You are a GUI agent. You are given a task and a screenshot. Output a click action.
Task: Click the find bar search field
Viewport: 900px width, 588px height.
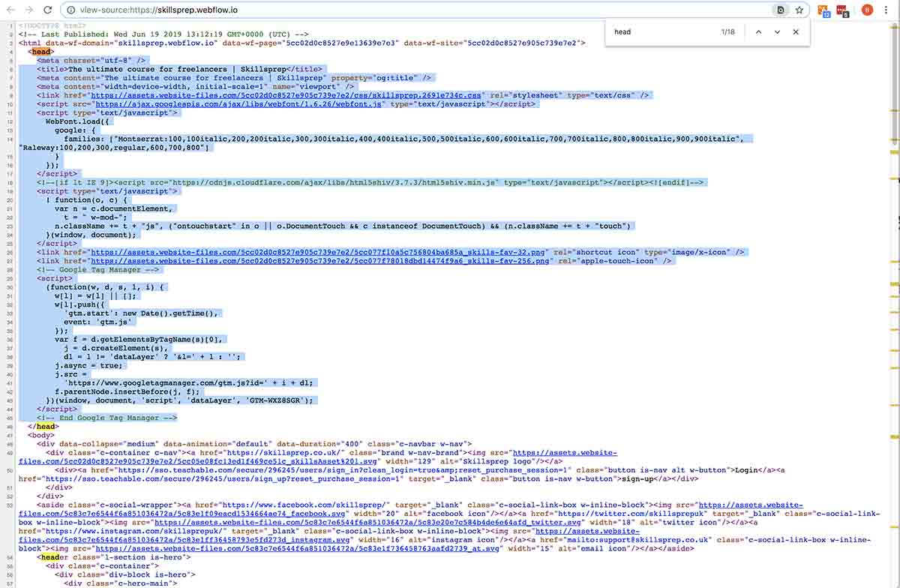point(660,31)
